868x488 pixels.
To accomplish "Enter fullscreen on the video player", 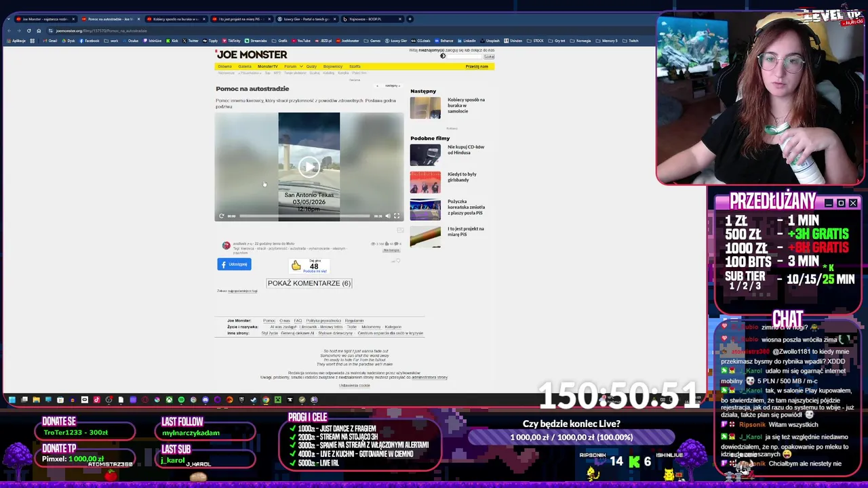I will [397, 216].
